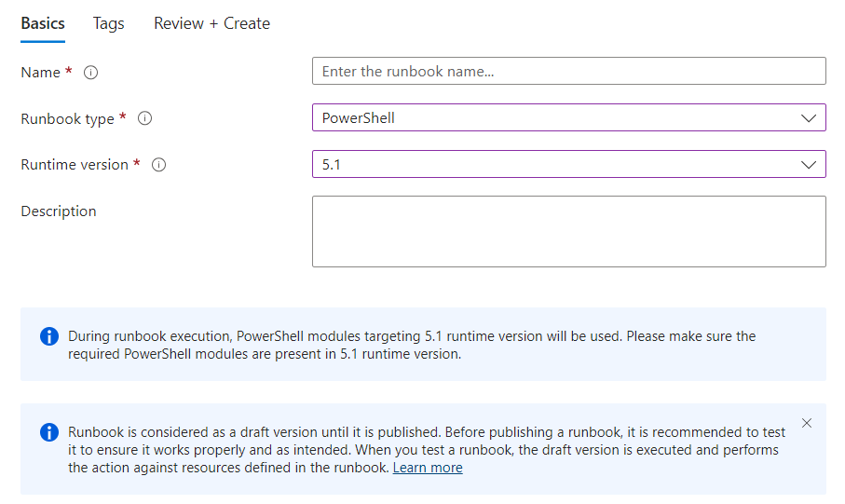Click the Runbook type label

[67, 118]
